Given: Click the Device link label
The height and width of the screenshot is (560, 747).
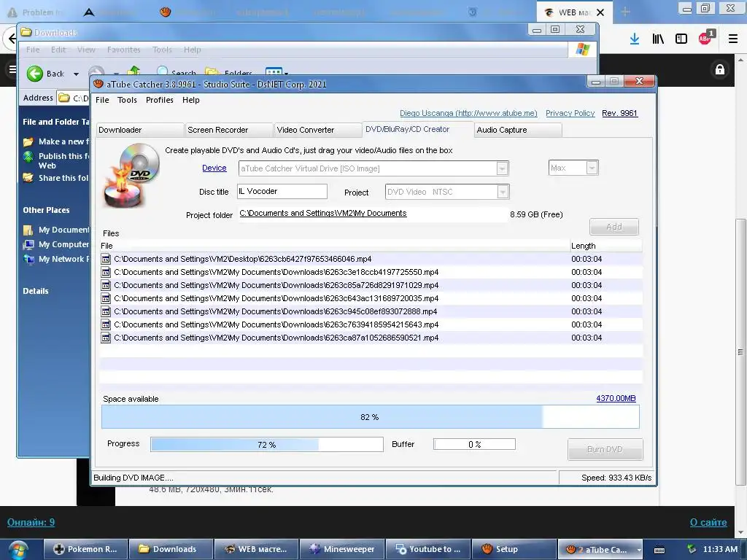Looking at the screenshot, I should [x=214, y=168].
